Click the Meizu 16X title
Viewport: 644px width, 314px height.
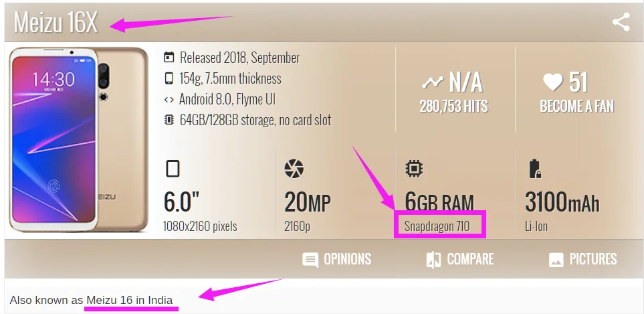[x=56, y=23]
